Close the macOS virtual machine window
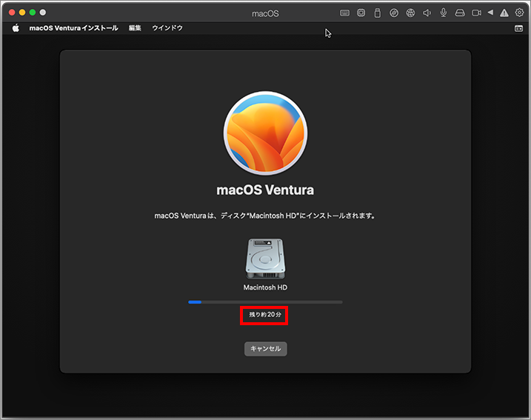This screenshot has width=531, height=420. coord(12,13)
